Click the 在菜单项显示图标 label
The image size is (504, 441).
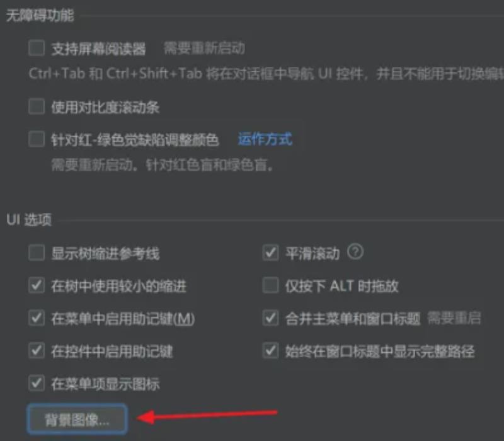coord(105,384)
